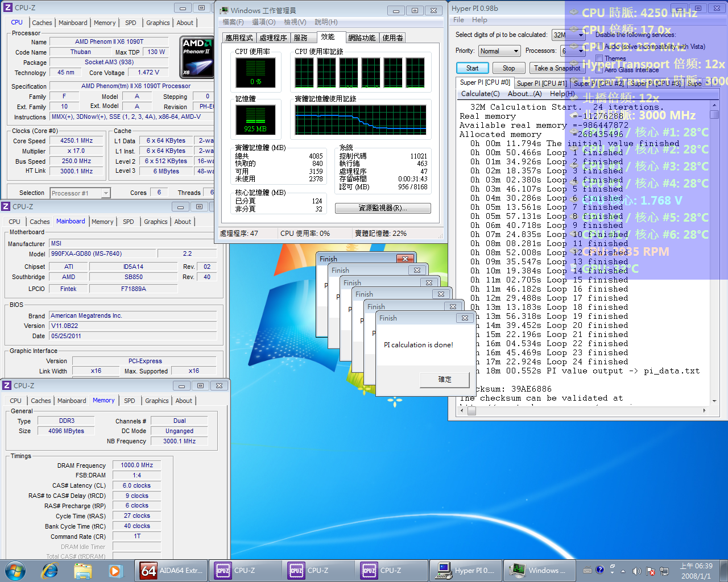The image size is (728, 582).
Task: Switch to the 使用者 tab in Task Manager
Action: pos(392,38)
